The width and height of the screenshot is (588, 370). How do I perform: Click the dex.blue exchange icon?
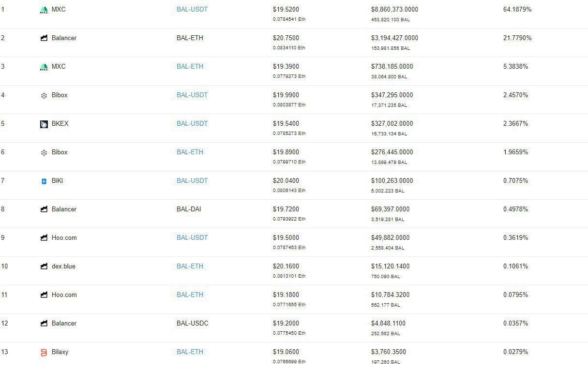44,266
